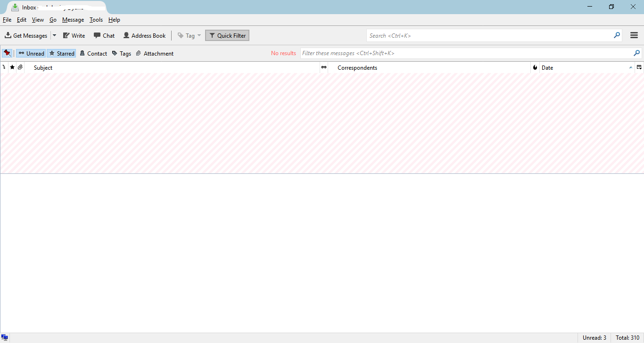Open the Tag dropdown button
The height and width of the screenshot is (343, 644).
click(189, 35)
